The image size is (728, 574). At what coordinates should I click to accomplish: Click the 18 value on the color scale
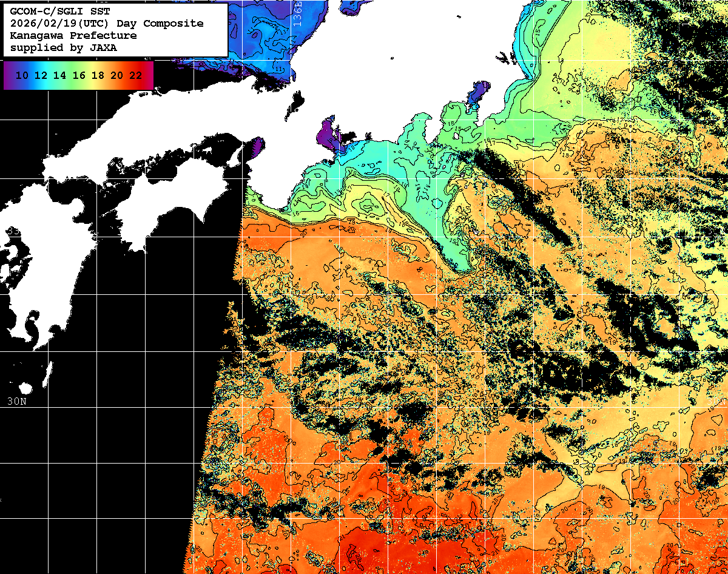98,76
